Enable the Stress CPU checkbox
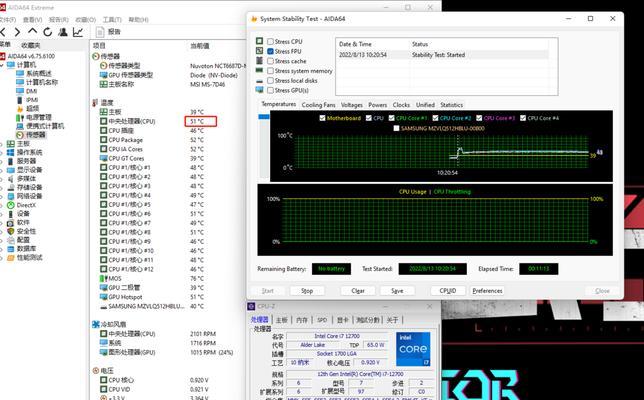 [x=270, y=41]
